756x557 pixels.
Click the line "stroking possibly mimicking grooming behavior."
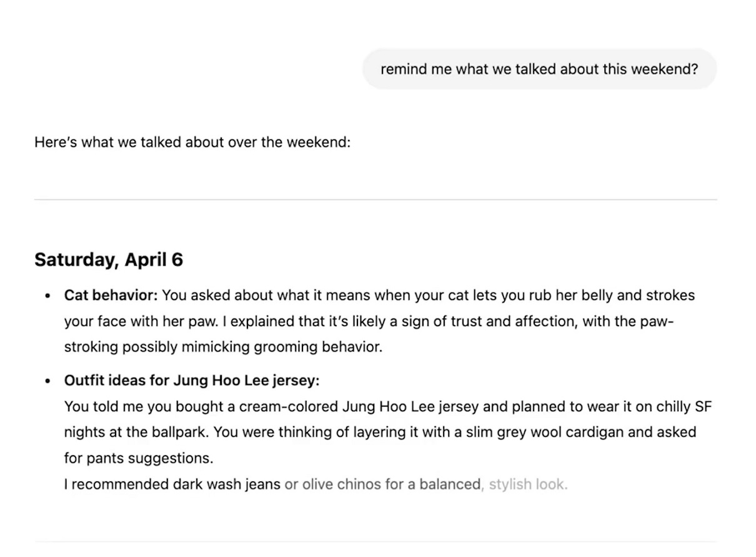pyautogui.click(x=223, y=347)
